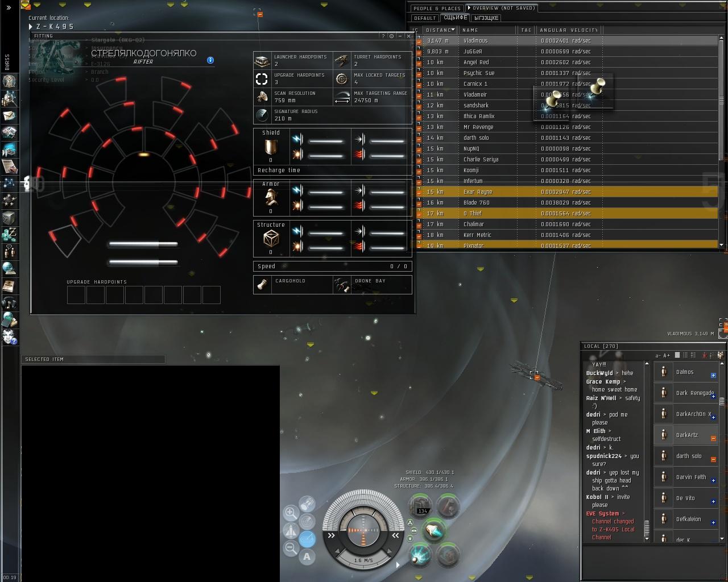
Task: Activate the afterburner module in the HUD
Action: [x=435, y=531]
